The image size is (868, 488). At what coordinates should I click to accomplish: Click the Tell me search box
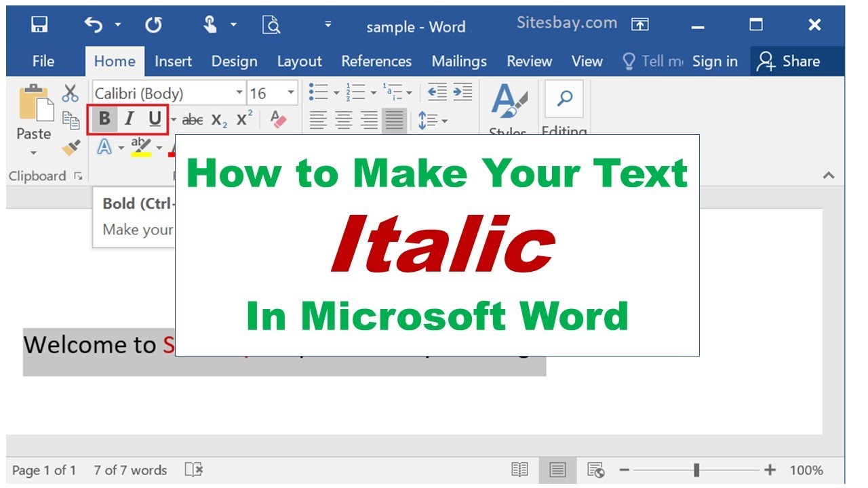click(x=653, y=61)
